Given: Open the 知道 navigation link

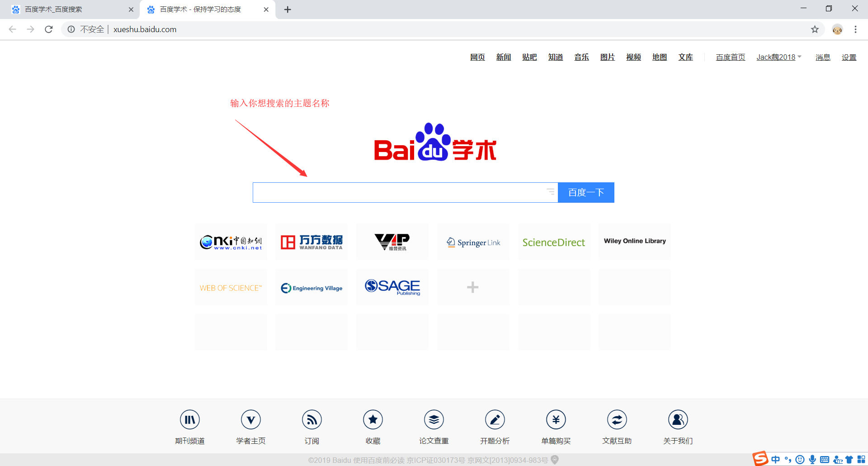Looking at the screenshot, I should point(556,57).
